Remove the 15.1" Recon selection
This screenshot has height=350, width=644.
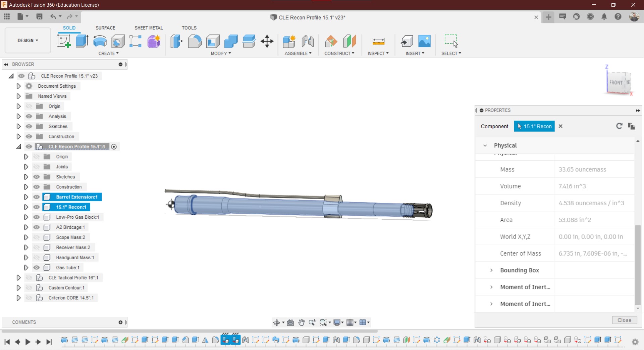pos(560,126)
